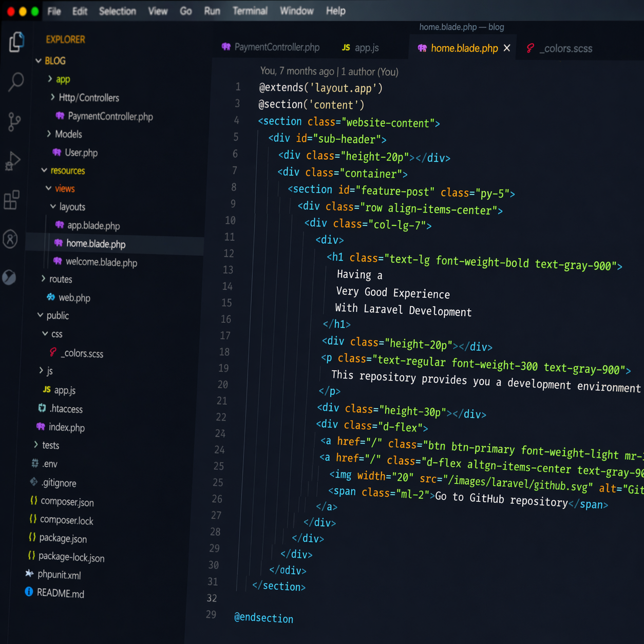Expand the tests folder
Image resolution: width=644 pixels, height=644 pixels.
pyautogui.click(x=36, y=444)
